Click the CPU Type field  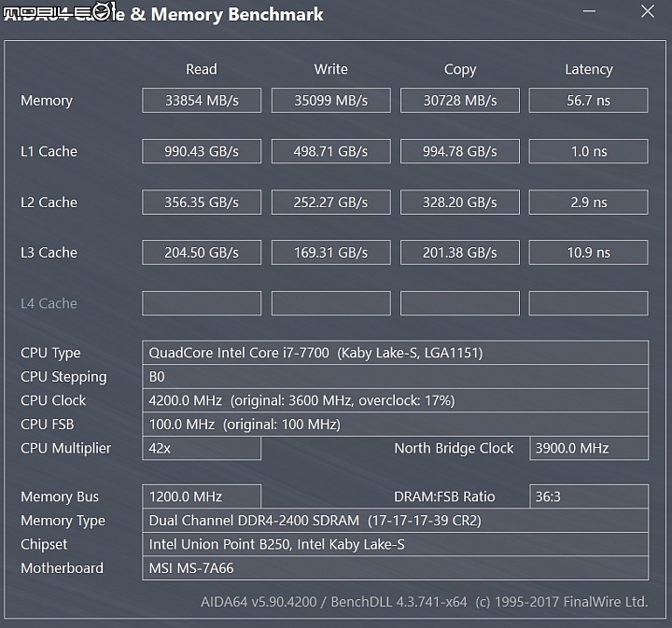pos(395,353)
